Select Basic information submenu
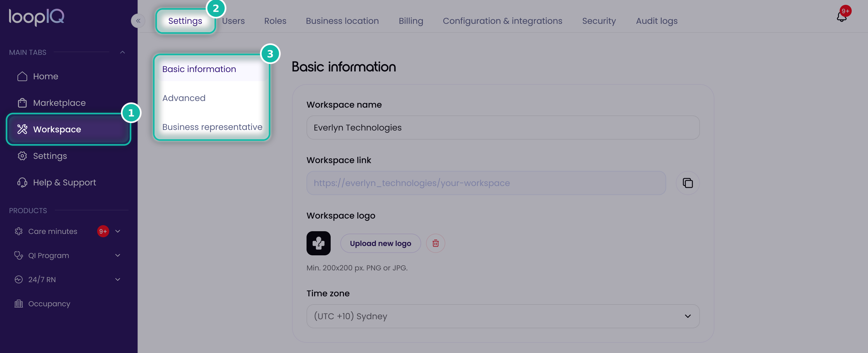 tap(211, 69)
